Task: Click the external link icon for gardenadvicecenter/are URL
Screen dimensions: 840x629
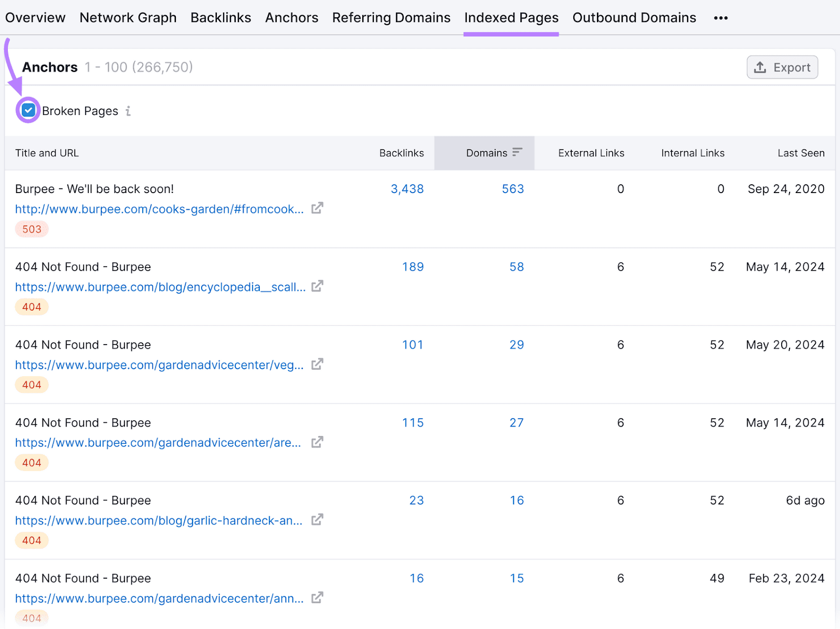Action: pyautogui.click(x=317, y=442)
